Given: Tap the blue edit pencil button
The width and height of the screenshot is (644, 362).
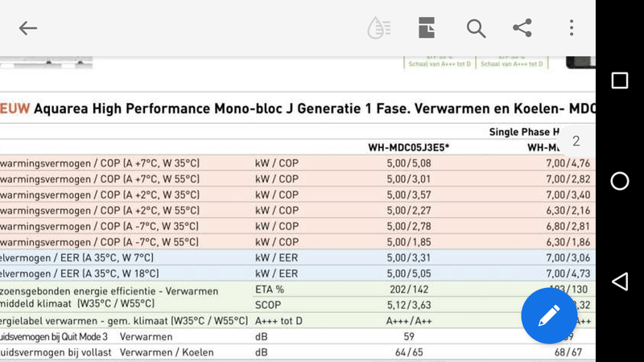Looking at the screenshot, I should (550, 316).
